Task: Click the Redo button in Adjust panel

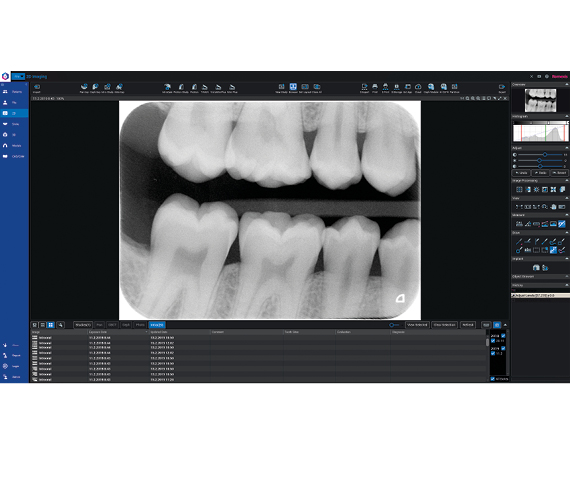Action: click(540, 173)
